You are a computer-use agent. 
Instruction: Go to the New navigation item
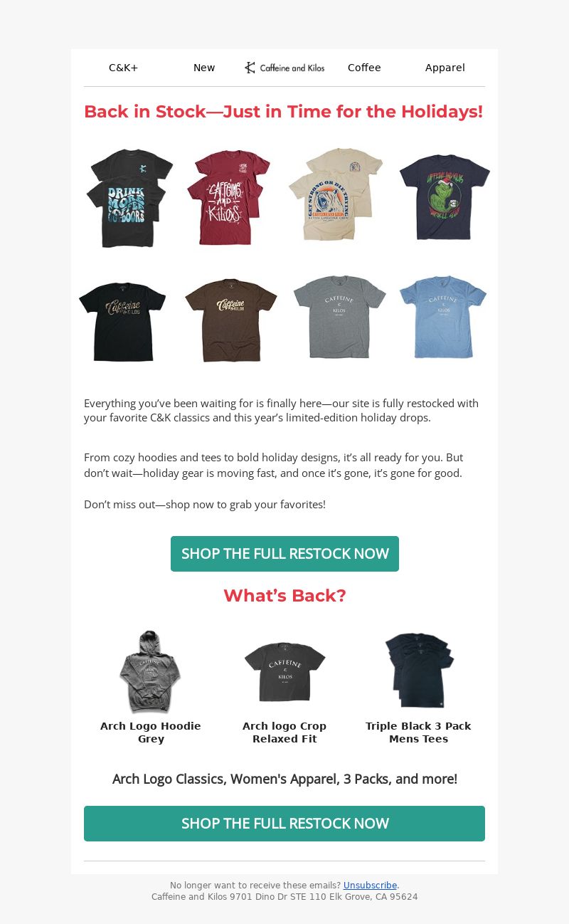(x=204, y=68)
